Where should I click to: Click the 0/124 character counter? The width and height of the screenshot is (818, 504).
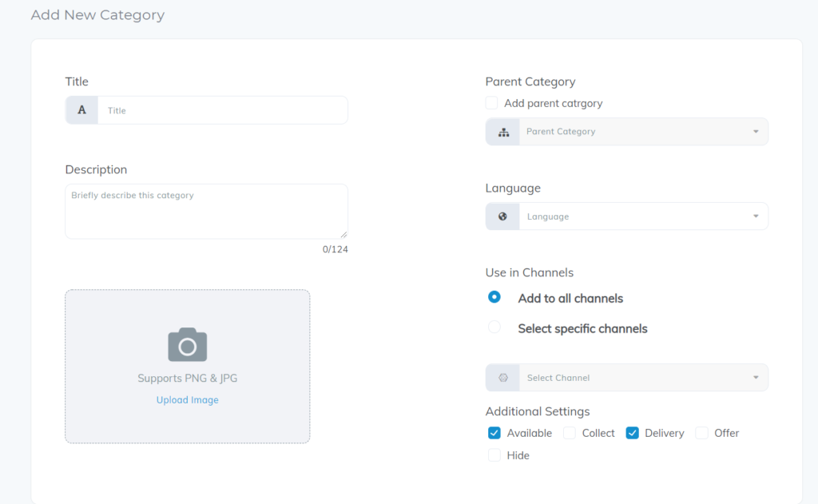[x=335, y=249]
